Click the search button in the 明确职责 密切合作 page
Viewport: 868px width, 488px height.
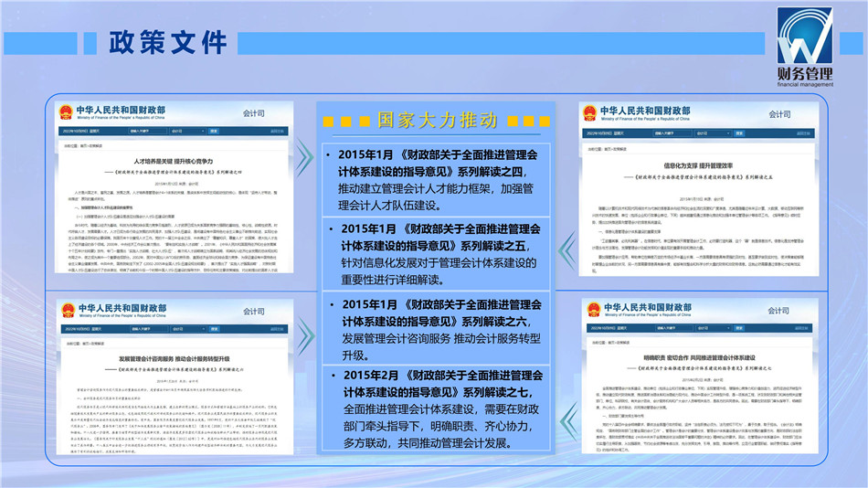[x=739, y=328]
